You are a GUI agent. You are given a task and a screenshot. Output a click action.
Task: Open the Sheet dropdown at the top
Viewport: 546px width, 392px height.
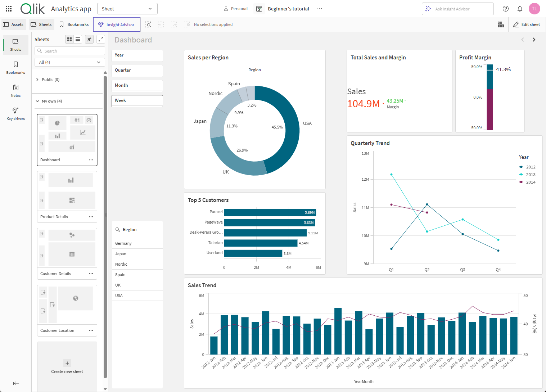pos(127,8)
